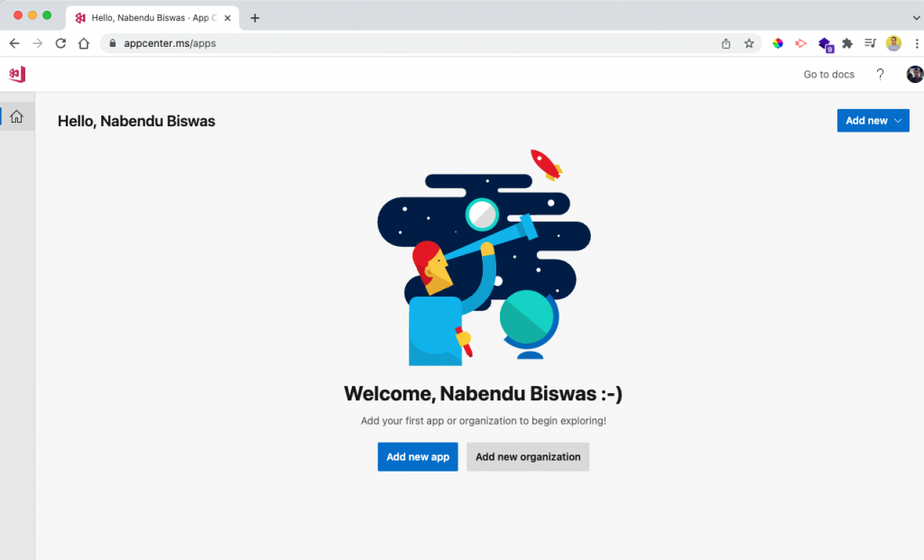Viewport: 924px width, 560px height.
Task: Click the Add new app button
Action: coord(418,457)
